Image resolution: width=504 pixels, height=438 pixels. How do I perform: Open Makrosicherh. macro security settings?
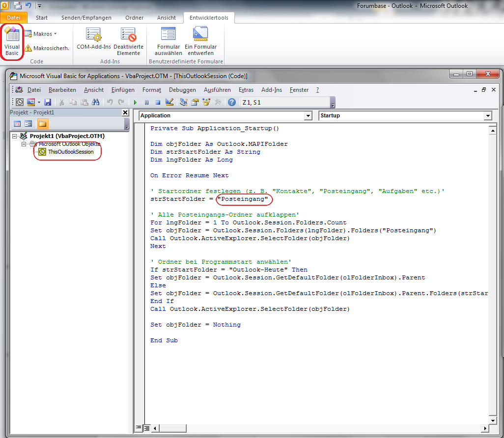coord(47,48)
